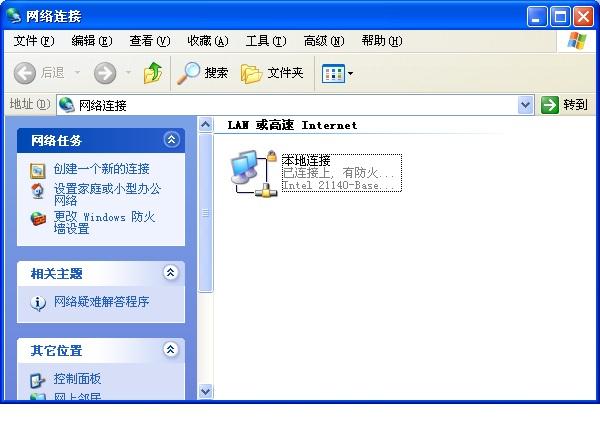
Task: Click the sidebar scrollbar down arrow
Action: point(205,391)
